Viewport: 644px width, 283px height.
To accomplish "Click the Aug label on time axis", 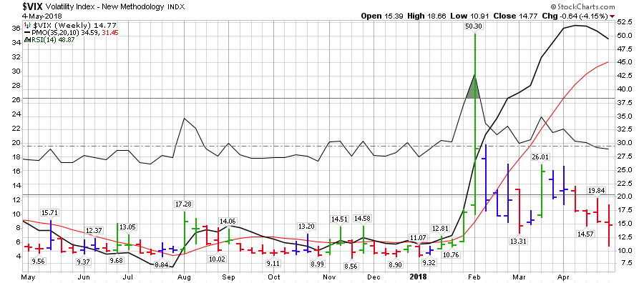I will click(x=185, y=277).
